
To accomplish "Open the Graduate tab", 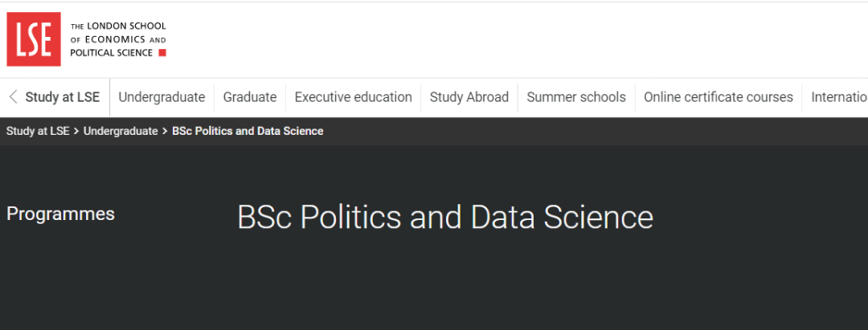I will click(x=250, y=97).
